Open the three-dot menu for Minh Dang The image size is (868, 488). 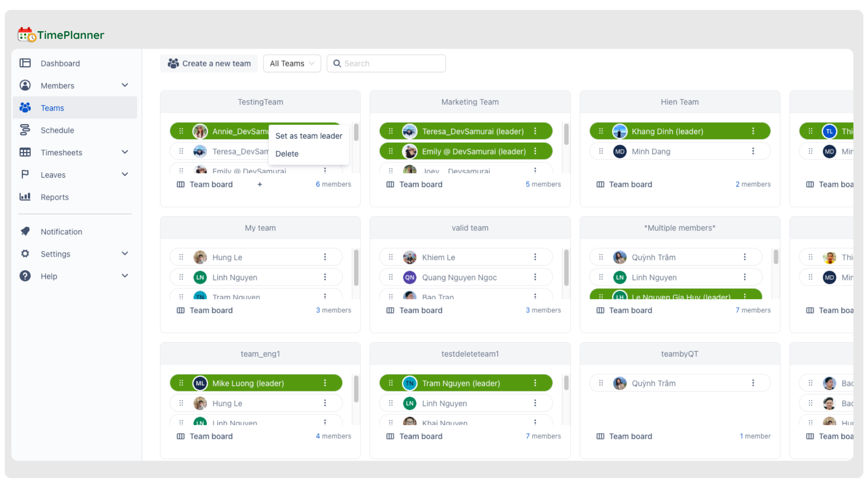[753, 151]
